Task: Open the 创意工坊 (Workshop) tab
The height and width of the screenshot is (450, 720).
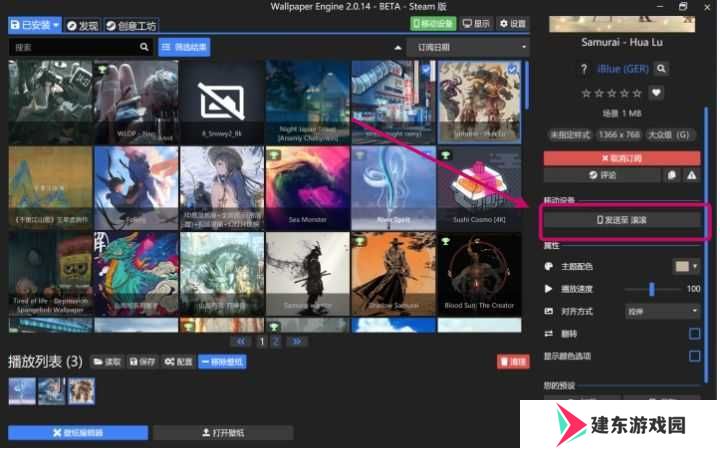Action: click(131, 26)
